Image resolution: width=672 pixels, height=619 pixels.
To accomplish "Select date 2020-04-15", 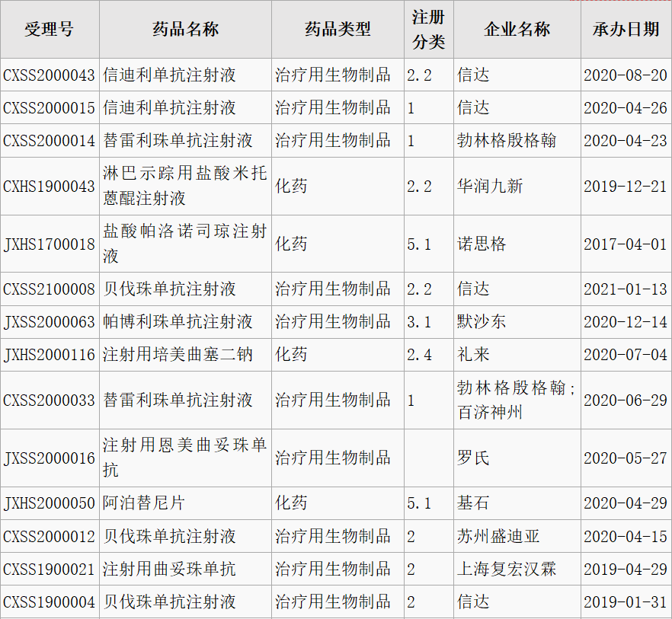I will (x=626, y=536).
